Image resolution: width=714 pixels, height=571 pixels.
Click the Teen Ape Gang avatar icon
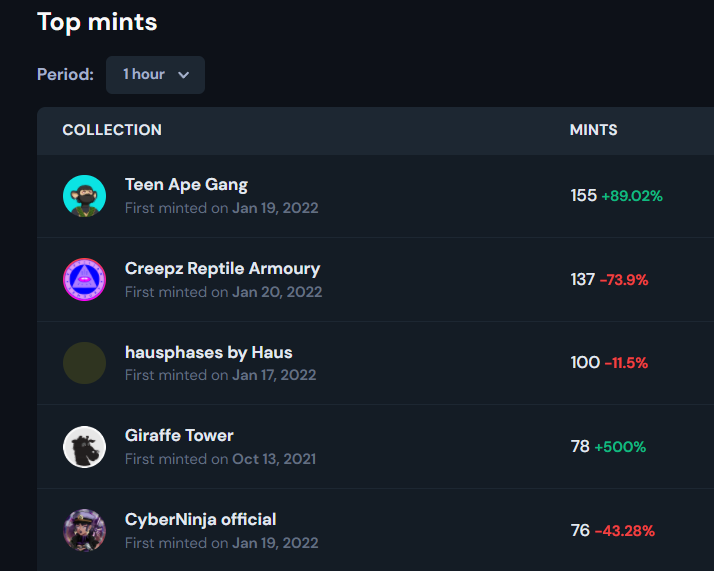(x=84, y=196)
